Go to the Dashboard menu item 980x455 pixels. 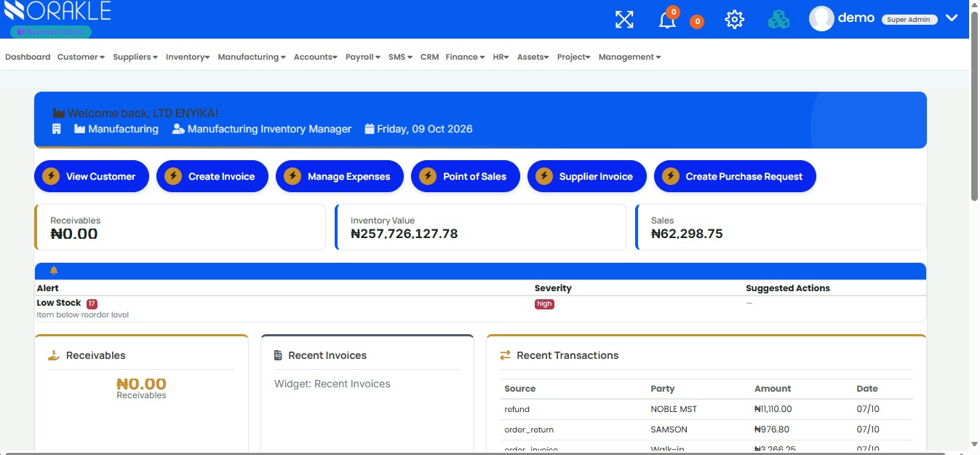[28, 57]
